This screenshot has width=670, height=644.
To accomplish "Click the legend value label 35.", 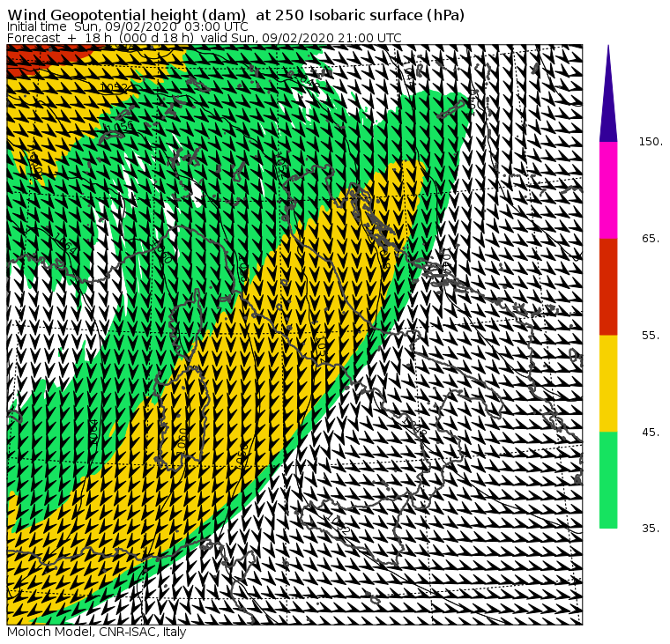I will coord(651,529).
